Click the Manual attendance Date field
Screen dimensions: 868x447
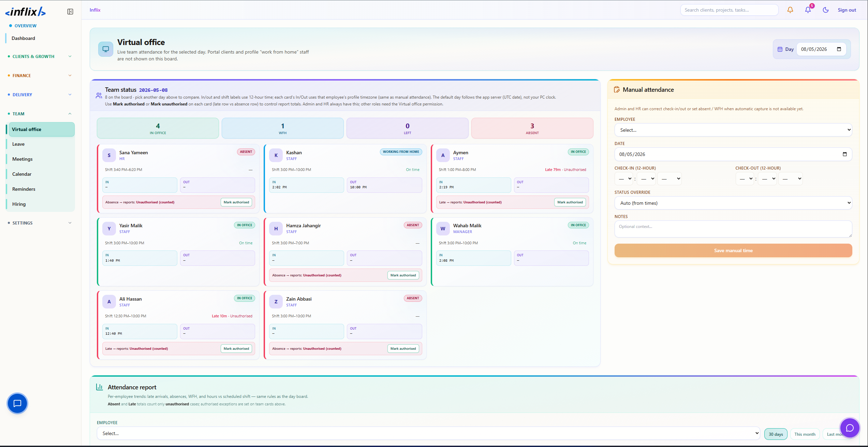point(733,154)
